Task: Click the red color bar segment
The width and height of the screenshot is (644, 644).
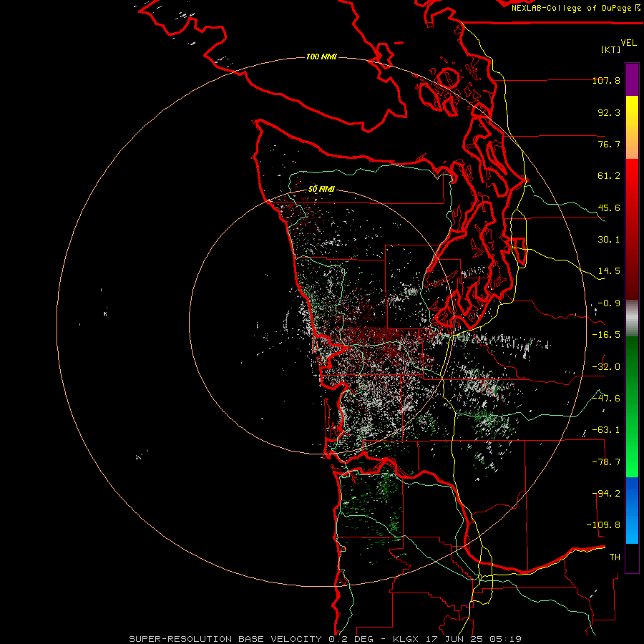Action: 632,229
